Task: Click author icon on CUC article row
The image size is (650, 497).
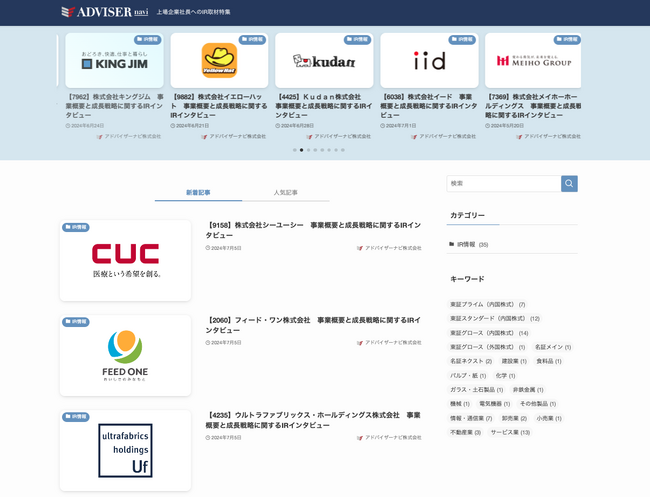Action: 360,248
